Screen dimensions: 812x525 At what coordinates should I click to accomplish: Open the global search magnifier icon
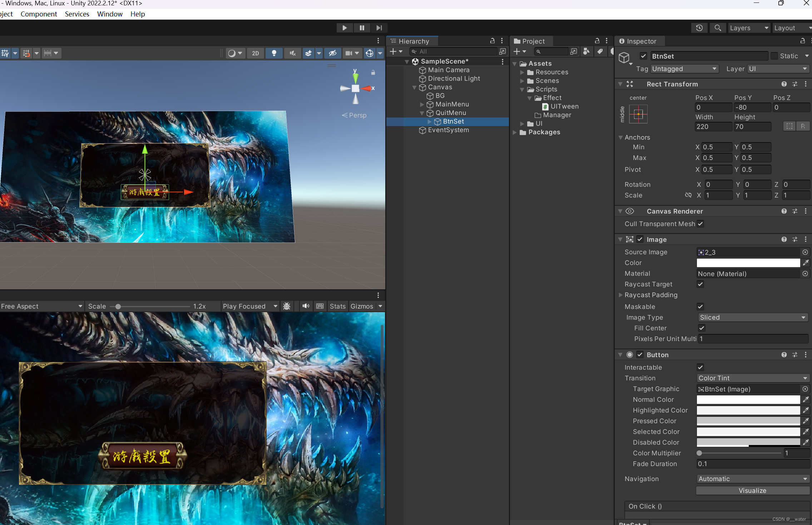click(717, 28)
